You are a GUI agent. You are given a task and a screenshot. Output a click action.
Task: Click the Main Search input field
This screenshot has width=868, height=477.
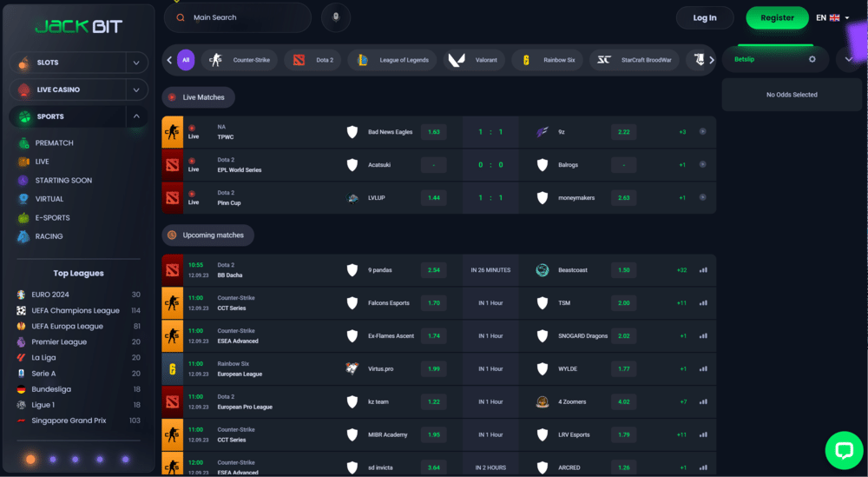pos(238,17)
